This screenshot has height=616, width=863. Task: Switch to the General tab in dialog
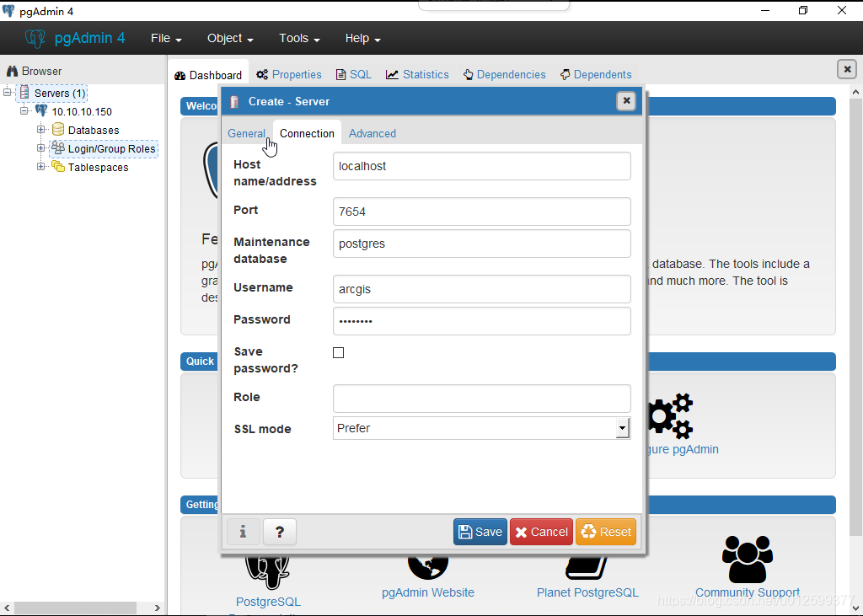coord(246,133)
